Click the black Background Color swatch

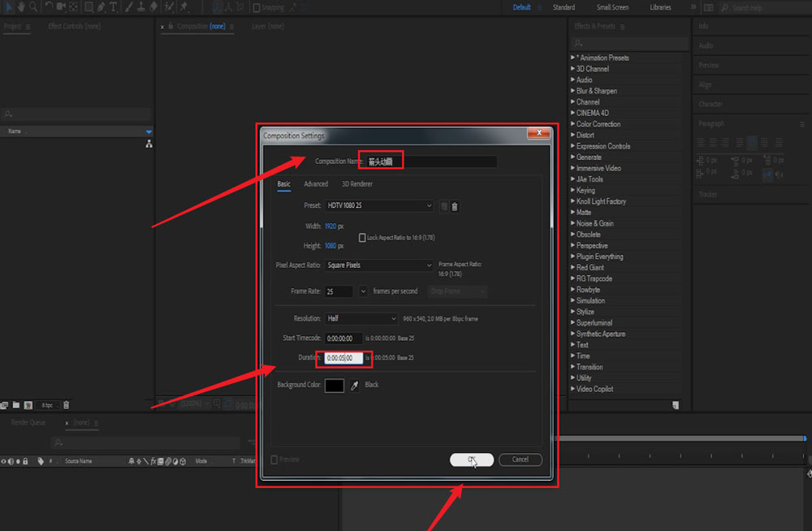coord(335,386)
